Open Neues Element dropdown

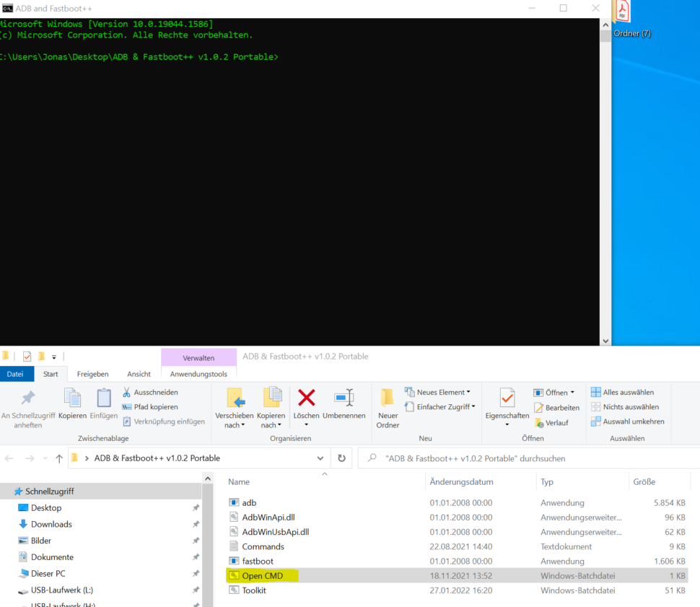pos(437,392)
